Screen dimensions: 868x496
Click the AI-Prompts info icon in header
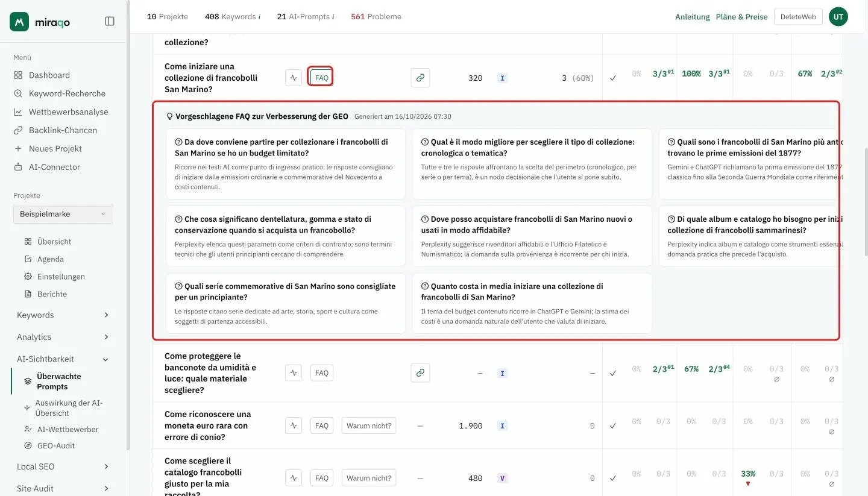pos(333,17)
